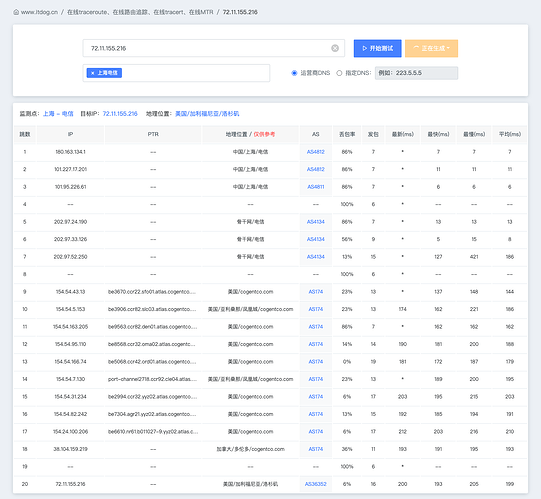This screenshot has width=541, height=499.
Task: Click the 跳数 column header
Action: pos(25,134)
